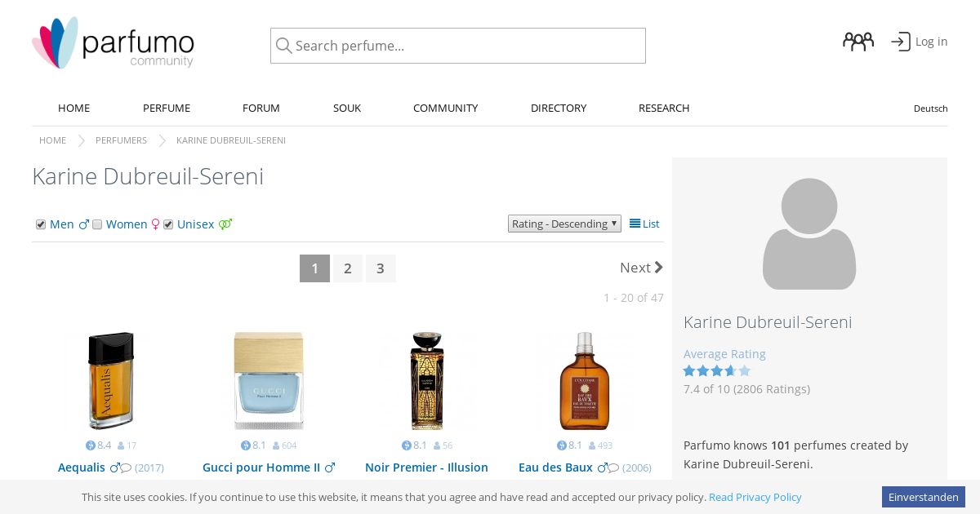The image size is (980, 514).
Task: Go to HOME breadcrumb
Action: pyautogui.click(x=52, y=140)
